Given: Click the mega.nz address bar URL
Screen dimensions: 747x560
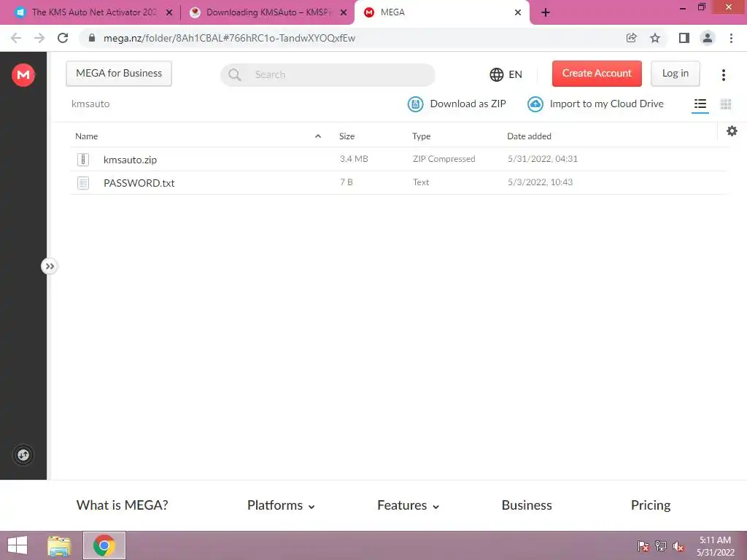Looking at the screenshot, I should coord(229,38).
